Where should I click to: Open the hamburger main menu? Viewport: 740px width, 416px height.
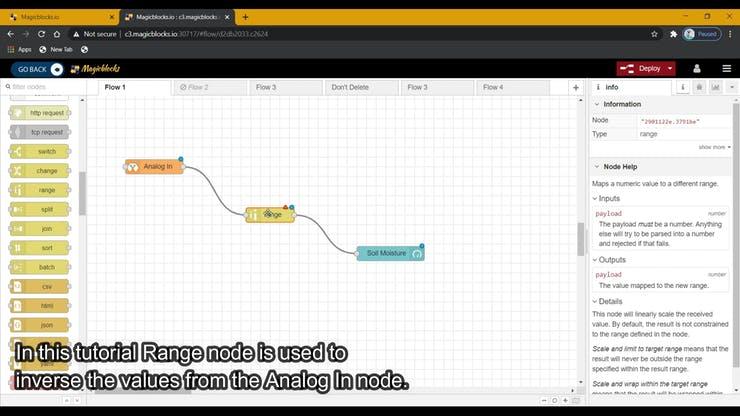click(x=725, y=68)
